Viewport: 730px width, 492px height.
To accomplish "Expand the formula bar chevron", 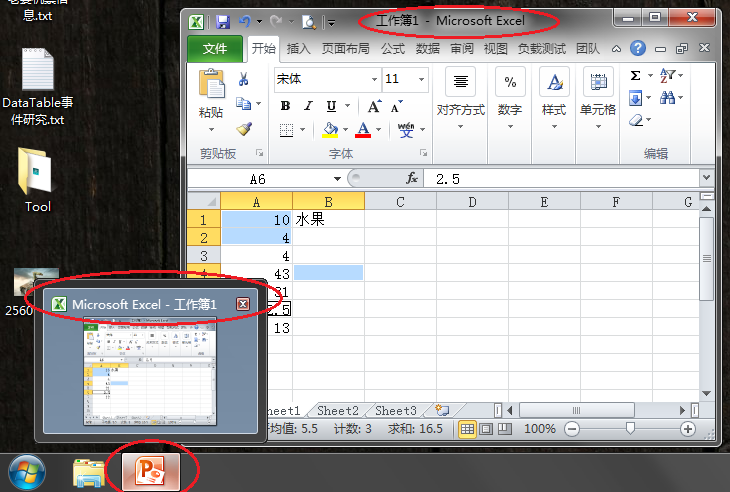I will pos(706,177).
